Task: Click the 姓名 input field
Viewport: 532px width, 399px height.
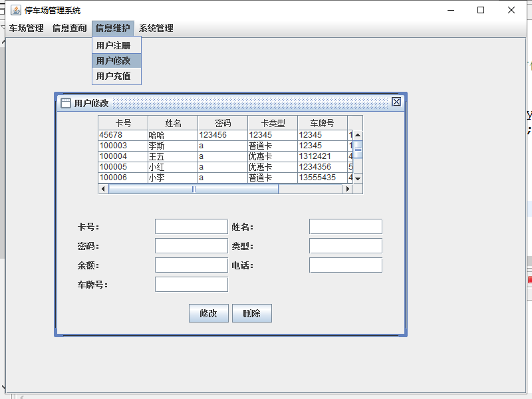Action: 346,227
